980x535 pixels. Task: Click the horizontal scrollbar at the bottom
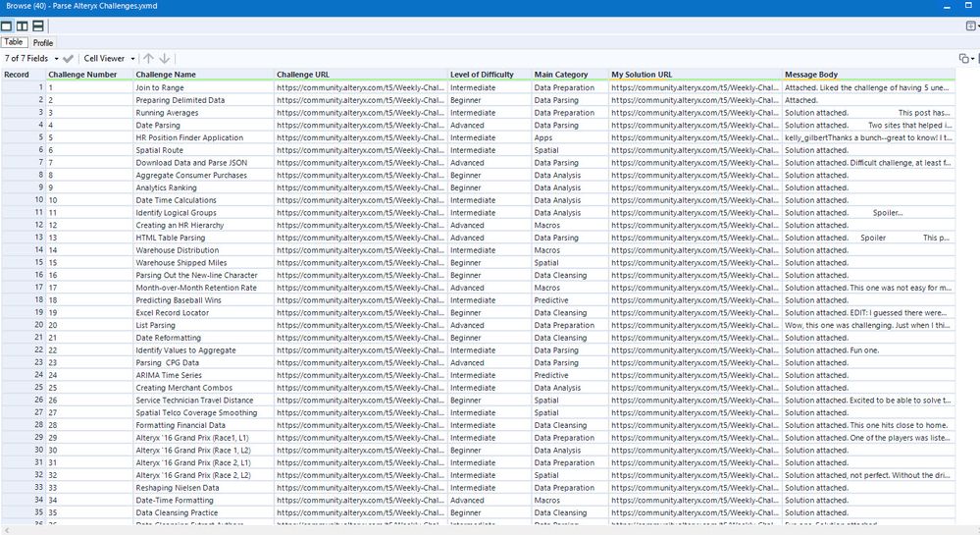click(490, 530)
